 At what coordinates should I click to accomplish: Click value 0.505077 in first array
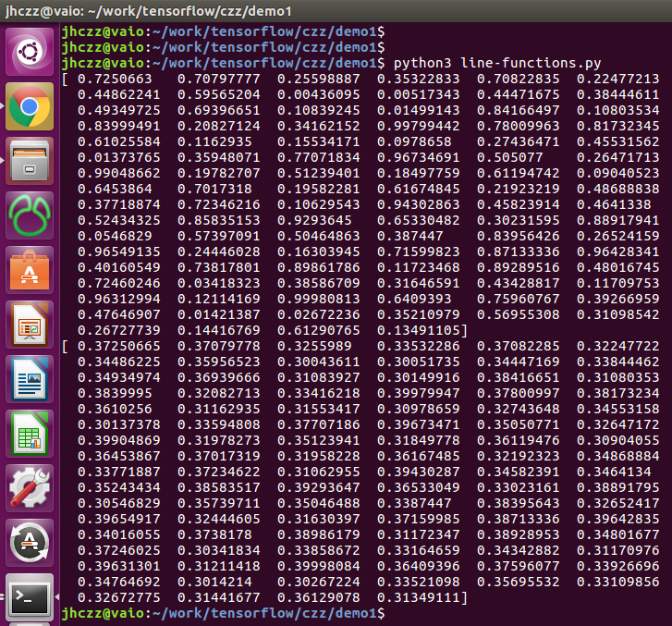(x=510, y=157)
